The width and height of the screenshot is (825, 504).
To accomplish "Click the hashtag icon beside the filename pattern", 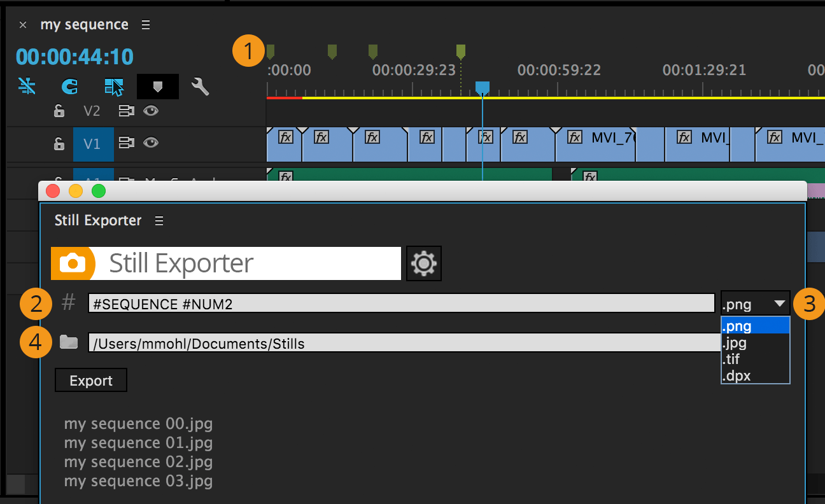I will 68,303.
